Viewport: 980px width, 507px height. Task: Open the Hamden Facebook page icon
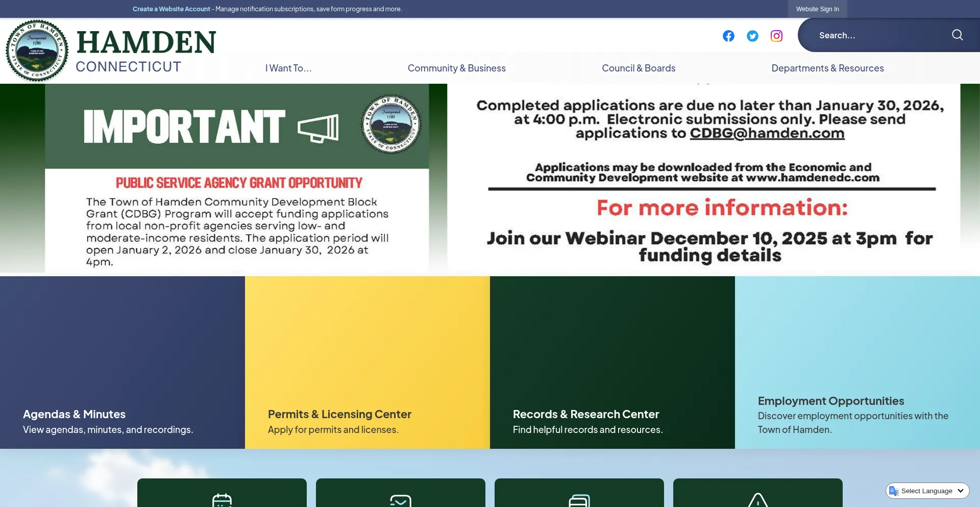[x=728, y=36]
